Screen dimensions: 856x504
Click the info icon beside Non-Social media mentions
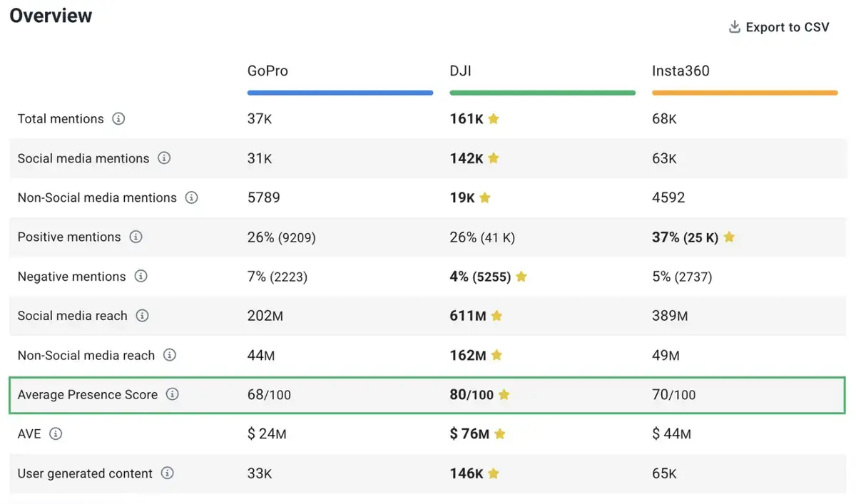[x=191, y=198]
